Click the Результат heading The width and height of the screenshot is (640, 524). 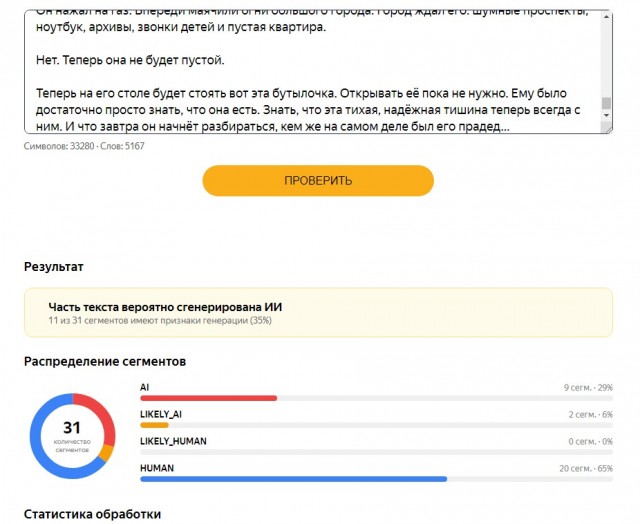tap(53, 267)
